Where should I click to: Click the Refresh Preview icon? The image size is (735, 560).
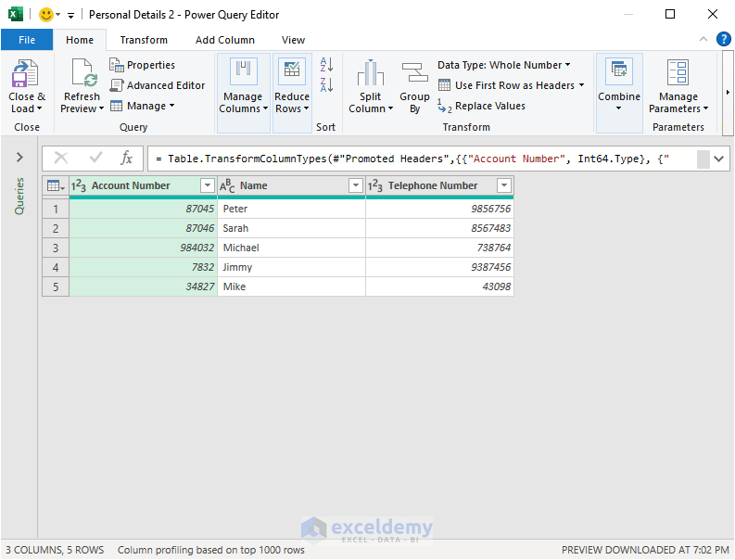point(84,73)
